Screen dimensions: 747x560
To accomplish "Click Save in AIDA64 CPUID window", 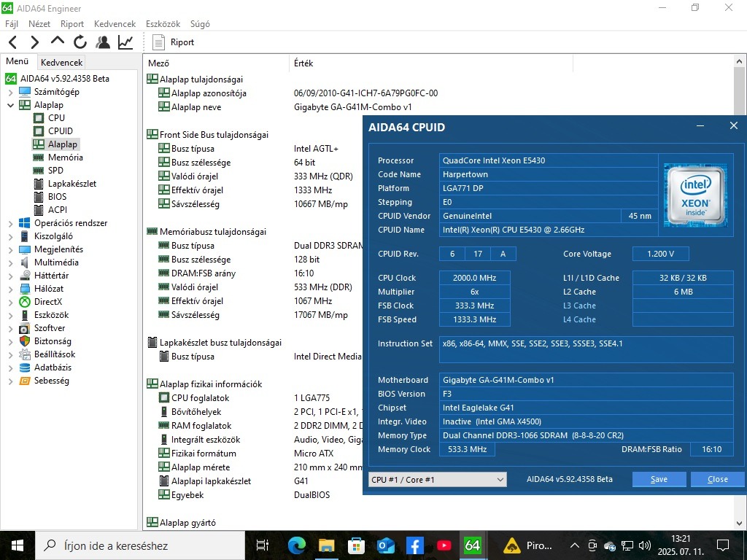I will (x=659, y=480).
